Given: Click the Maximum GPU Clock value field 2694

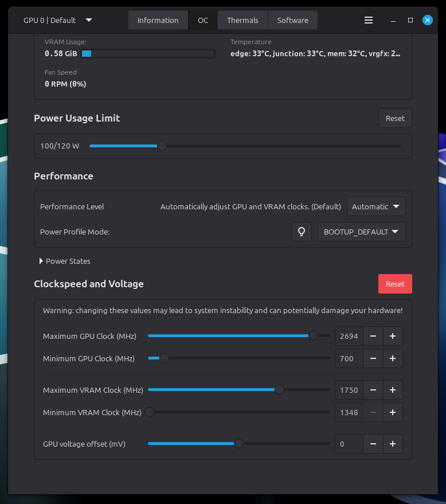Looking at the screenshot, I should coord(349,336).
